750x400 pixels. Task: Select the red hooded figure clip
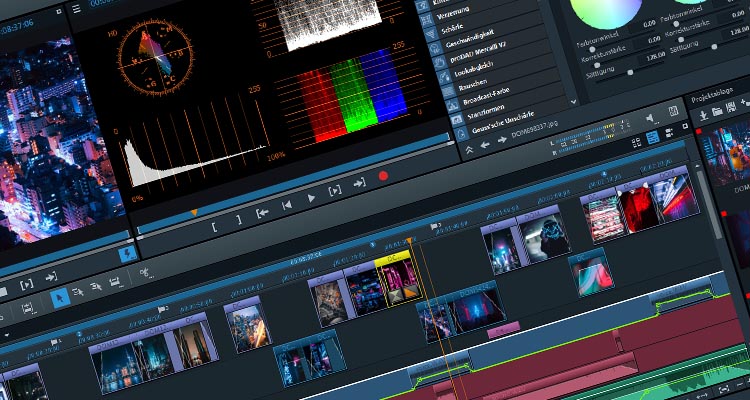(638, 207)
